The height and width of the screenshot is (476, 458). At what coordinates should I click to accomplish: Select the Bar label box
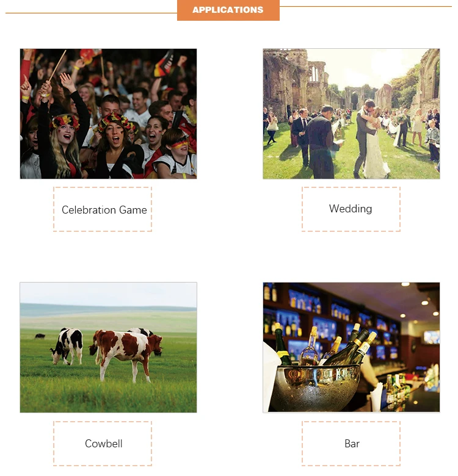[351, 444]
